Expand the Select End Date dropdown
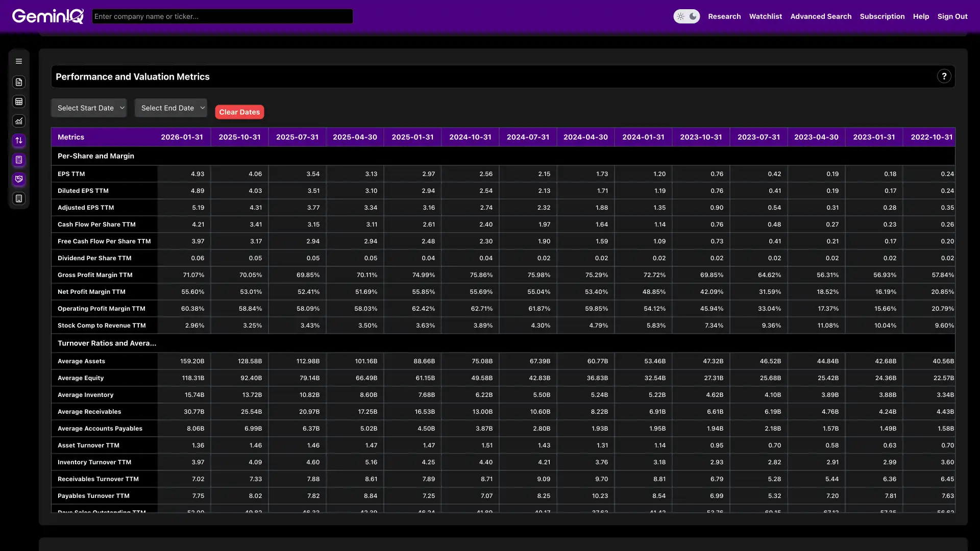Image resolution: width=980 pixels, height=551 pixels. click(170, 108)
